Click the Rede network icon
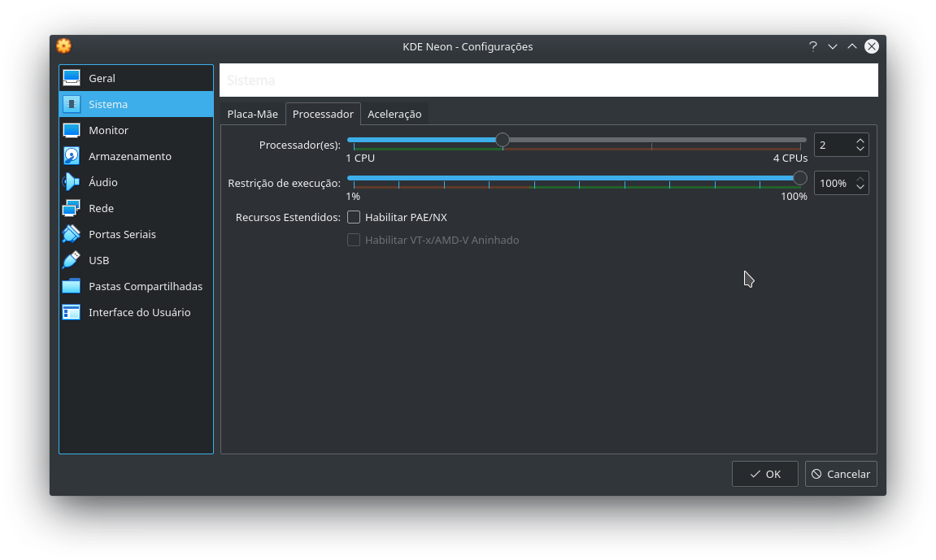Screen dimensions: 936x560 pyautogui.click(x=72, y=208)
